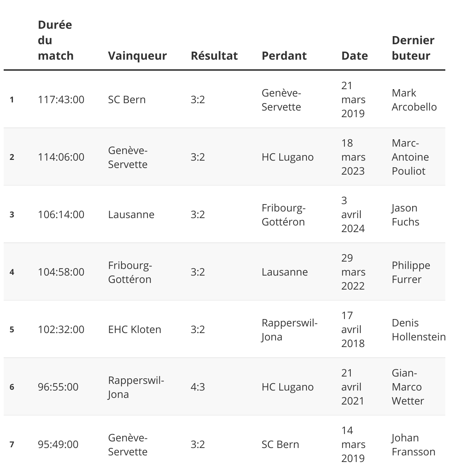Image resolution: width=449 pixels, height=476 pixels.
Task: Click the 'Durée du match' column header
Action: click(x=56, y=40)
